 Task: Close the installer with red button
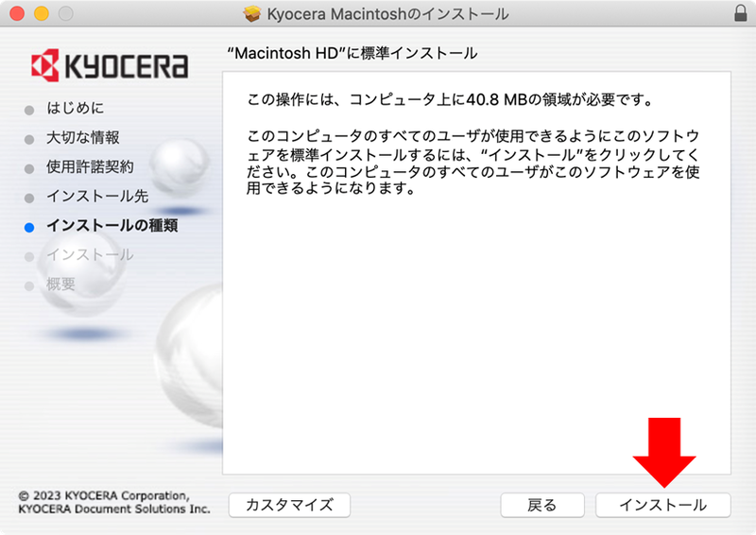click(x=17, y=13)
